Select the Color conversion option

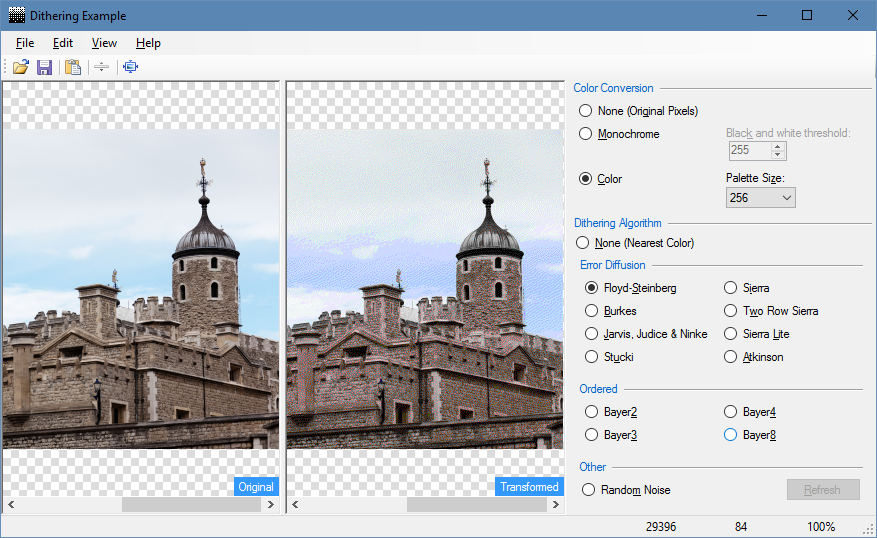point(600,179)
